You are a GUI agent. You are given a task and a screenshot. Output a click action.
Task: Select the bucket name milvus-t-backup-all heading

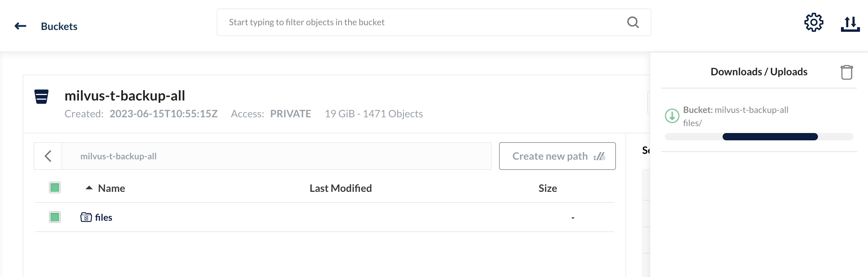click(125, 96)
